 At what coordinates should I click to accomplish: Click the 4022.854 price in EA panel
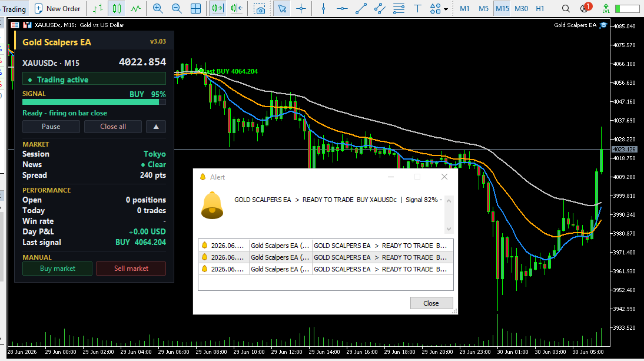point(142,62)
